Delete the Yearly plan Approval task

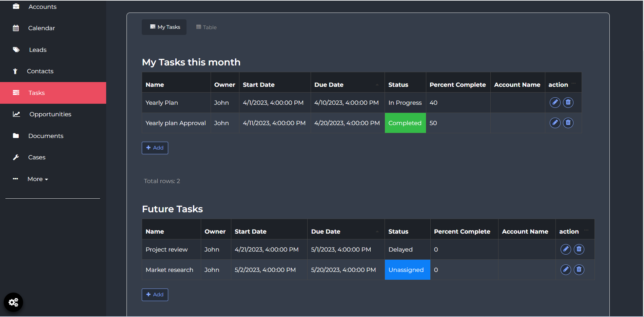568,123
